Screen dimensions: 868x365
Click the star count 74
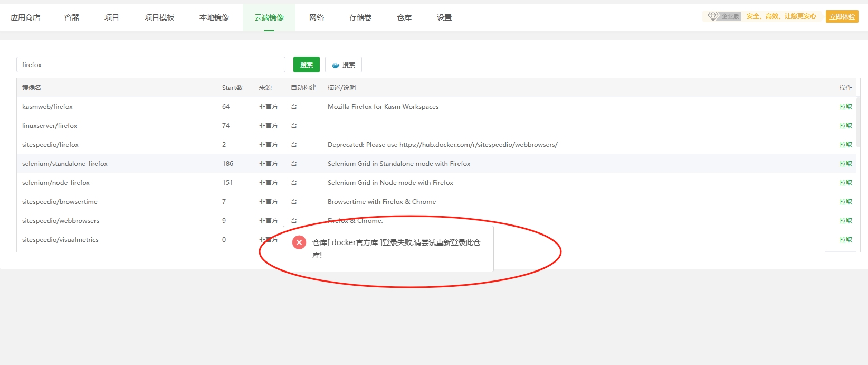tap(226, 126)
